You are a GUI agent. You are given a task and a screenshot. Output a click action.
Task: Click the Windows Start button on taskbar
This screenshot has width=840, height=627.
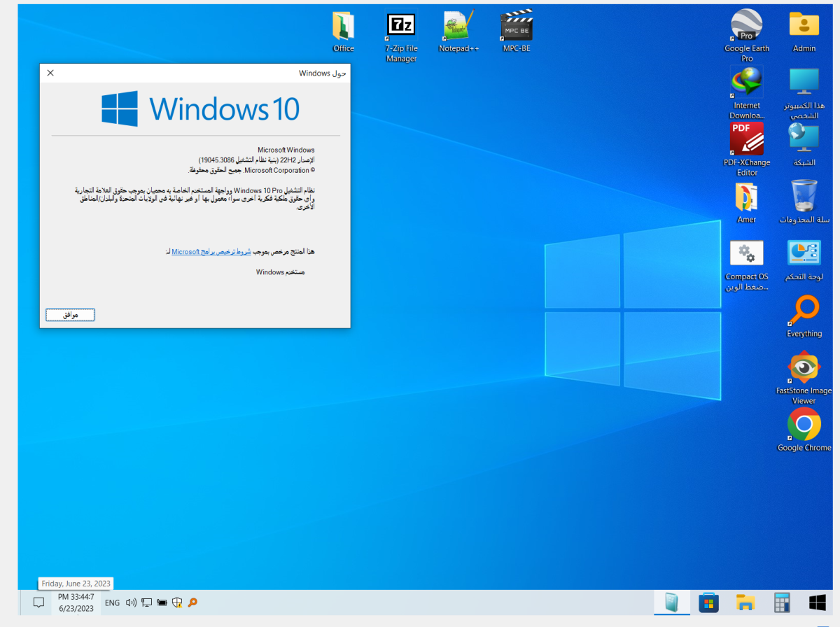click(817, 603)
